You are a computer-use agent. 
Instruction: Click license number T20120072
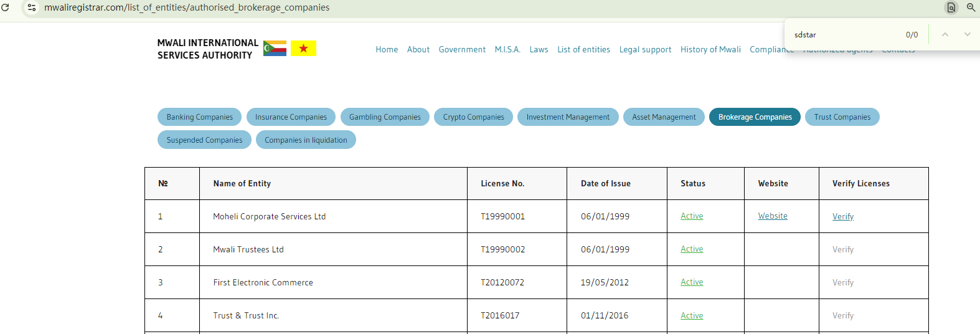coord(502,283)
